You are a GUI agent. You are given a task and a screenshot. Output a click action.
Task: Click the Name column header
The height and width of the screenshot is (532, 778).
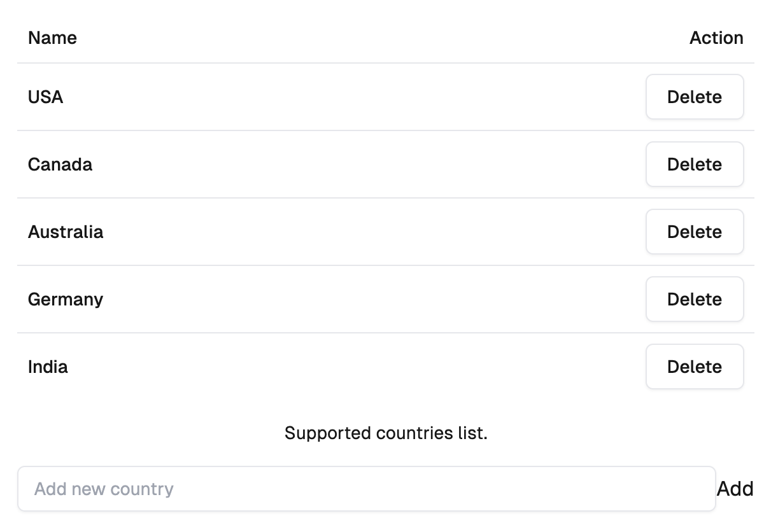tap(52, 38)
